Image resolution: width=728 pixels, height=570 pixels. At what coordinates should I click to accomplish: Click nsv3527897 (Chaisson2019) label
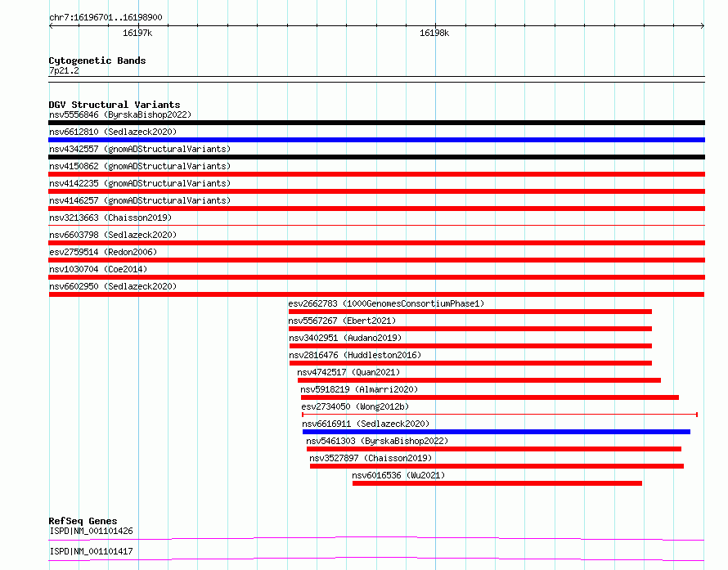tap(371, 458)
